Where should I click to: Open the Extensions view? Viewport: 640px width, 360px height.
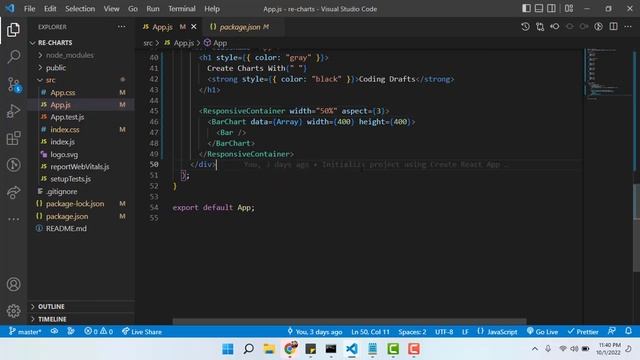click(13, 138)
